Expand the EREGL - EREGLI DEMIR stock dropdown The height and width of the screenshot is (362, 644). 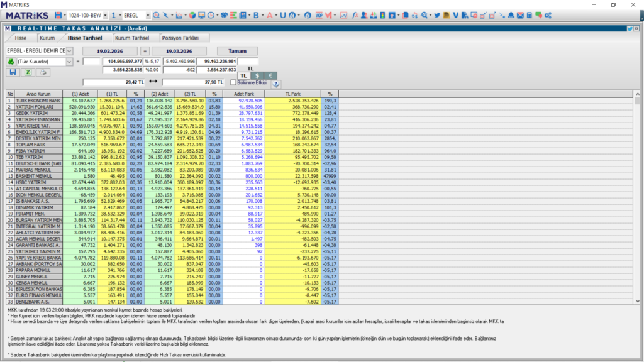(x=69, y=51)
